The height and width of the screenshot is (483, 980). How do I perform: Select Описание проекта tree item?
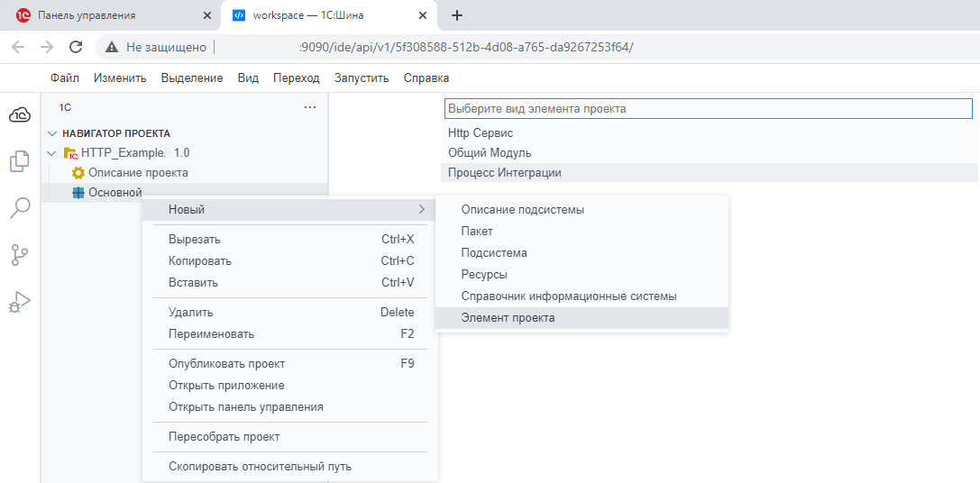tap(137, 172)
